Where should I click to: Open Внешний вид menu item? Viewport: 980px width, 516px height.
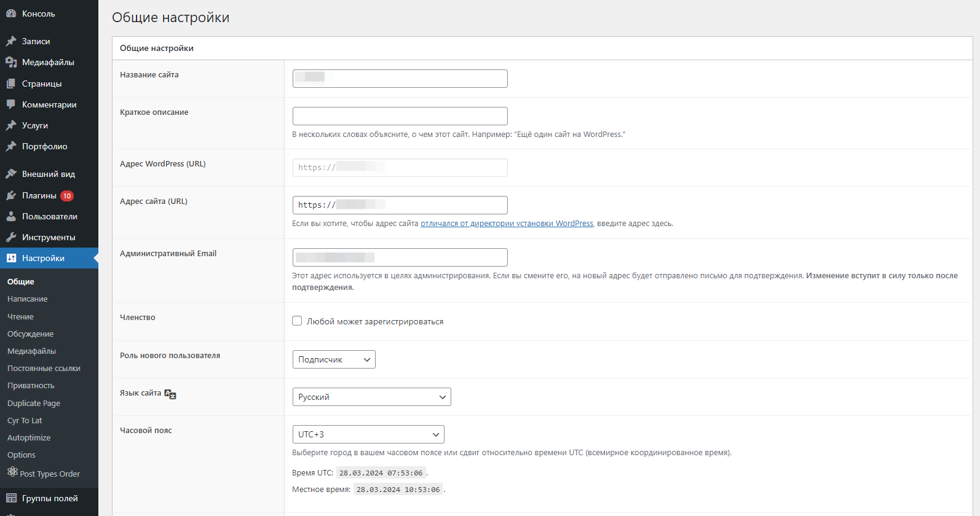pos(49,174)
